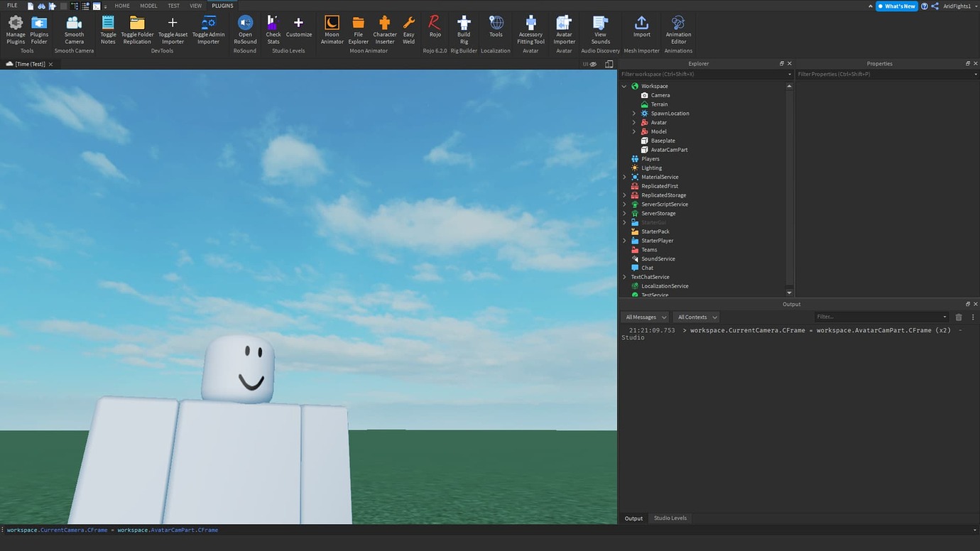
Task: Open Manage Plugins
Action: [x=15, y=28]
